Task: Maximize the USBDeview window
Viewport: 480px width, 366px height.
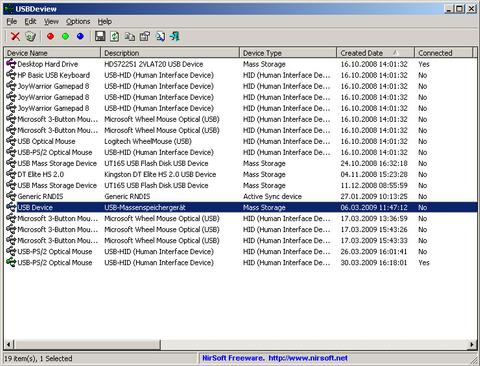Action: (459, 9)
